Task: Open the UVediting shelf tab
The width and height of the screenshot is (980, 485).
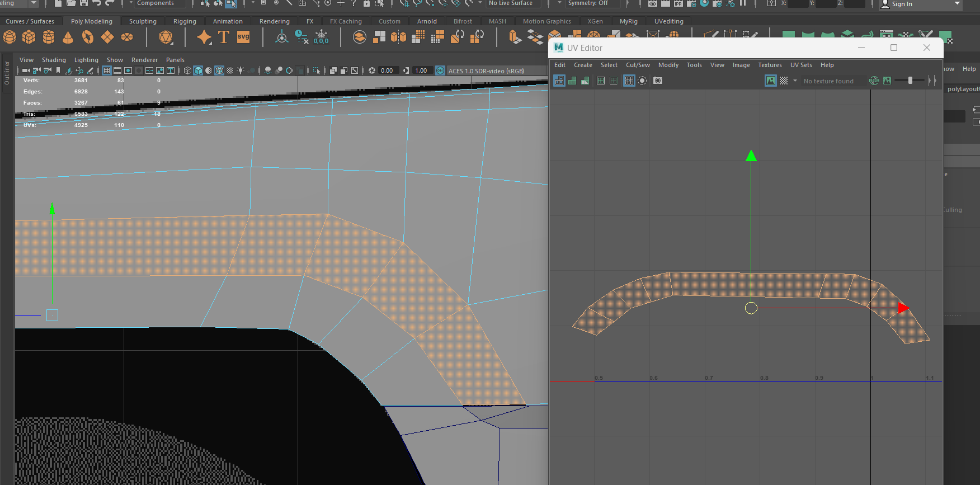Action: 668,21
